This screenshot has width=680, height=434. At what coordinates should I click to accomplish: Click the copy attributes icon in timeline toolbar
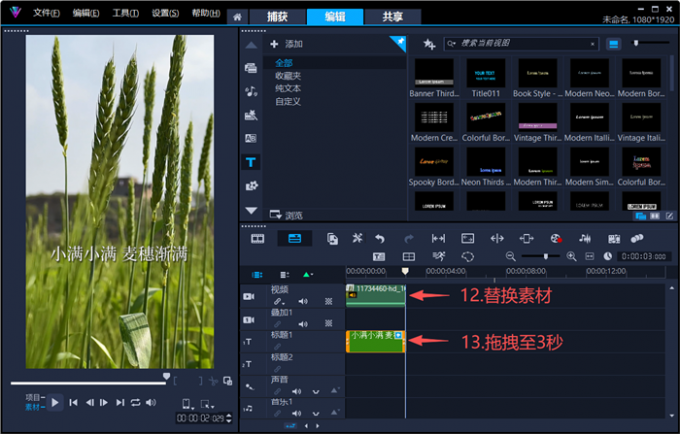point(333,239)
